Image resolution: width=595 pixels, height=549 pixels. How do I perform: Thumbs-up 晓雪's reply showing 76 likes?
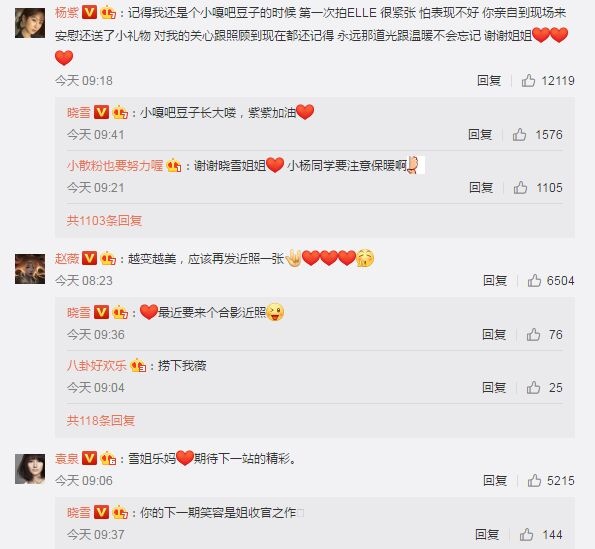point(533,335)
